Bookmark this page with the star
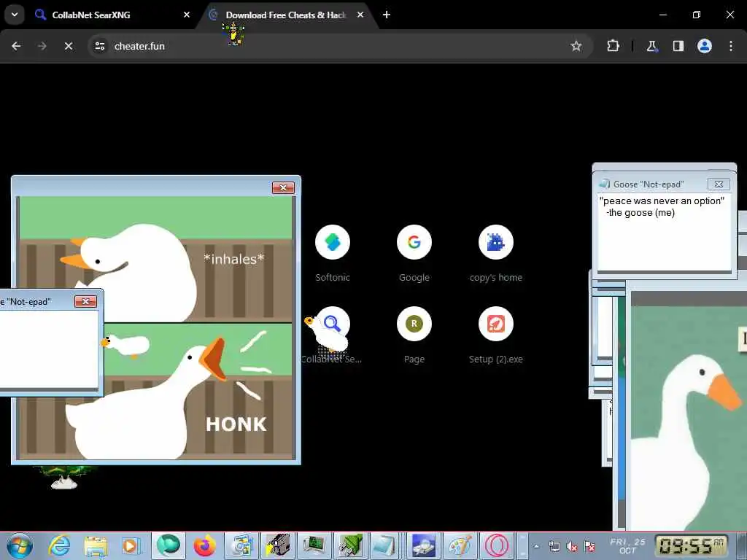This screenshot has width=747, height=560. click(x=576, y=46)
